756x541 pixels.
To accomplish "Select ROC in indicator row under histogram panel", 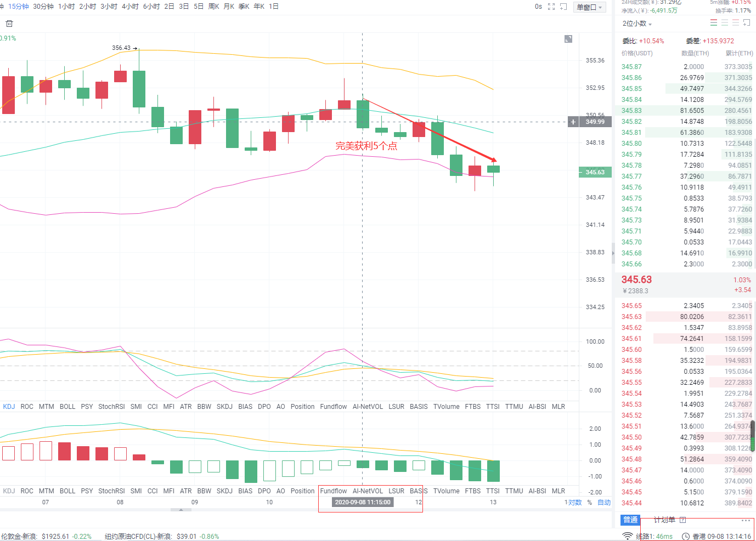I will 27,491.
